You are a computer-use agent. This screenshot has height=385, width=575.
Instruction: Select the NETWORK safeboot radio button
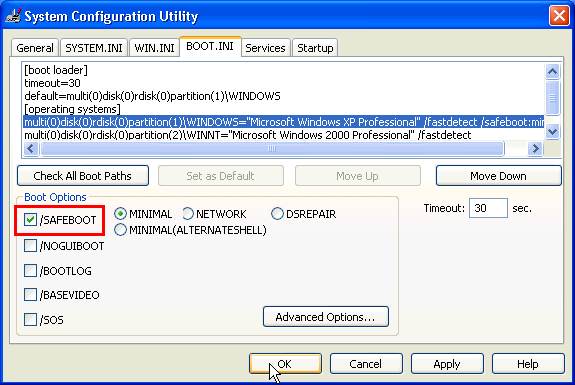[188, 214]
